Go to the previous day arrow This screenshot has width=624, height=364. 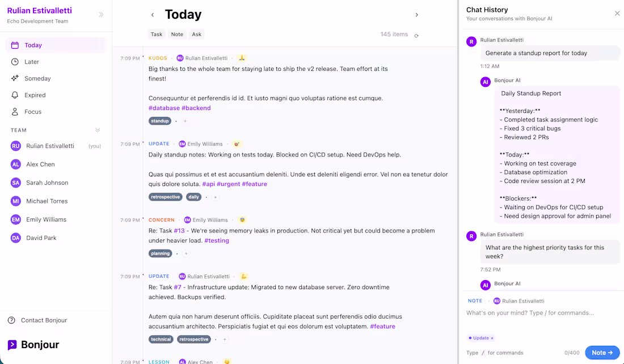[x=153, y=15]
